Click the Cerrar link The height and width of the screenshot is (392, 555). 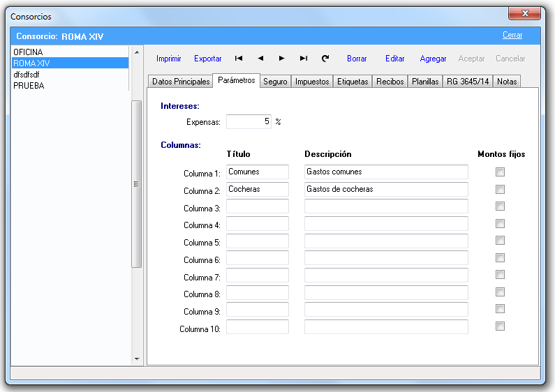[512, 36]
